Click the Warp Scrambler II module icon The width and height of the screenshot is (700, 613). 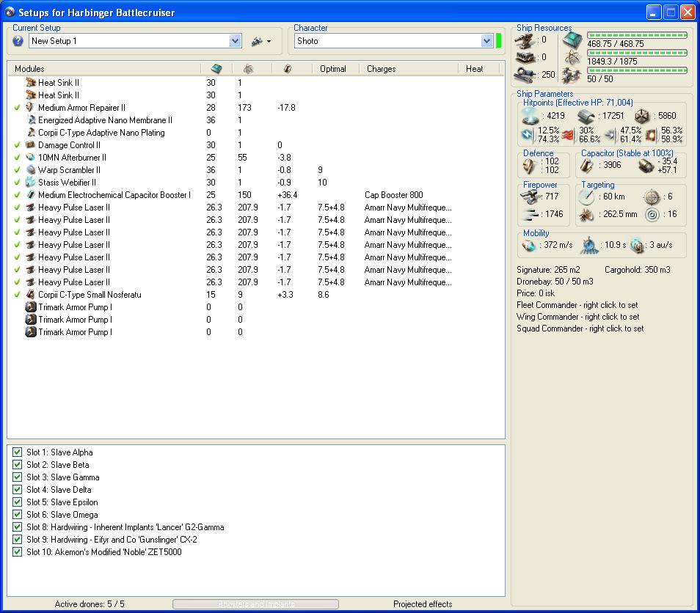tap(31, 170)
